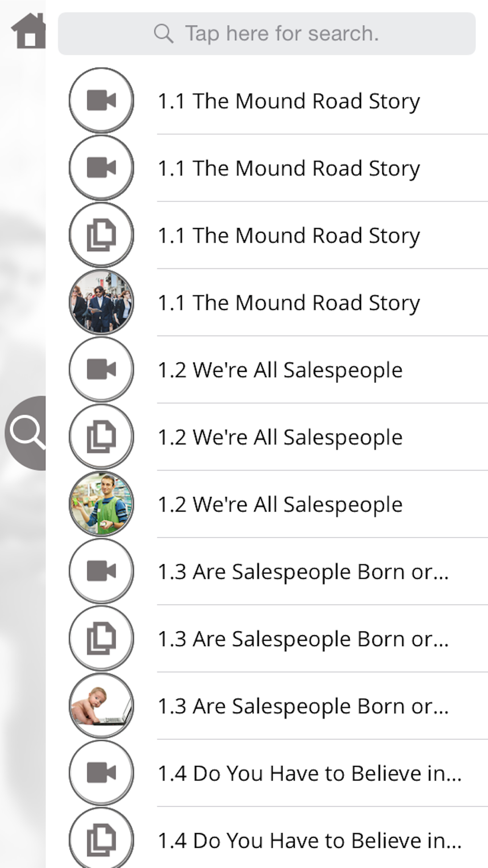Screen dimensions: 488x868
Task: Open the document icon for 1.1 Mound Road Story
Action: [101, 235]
